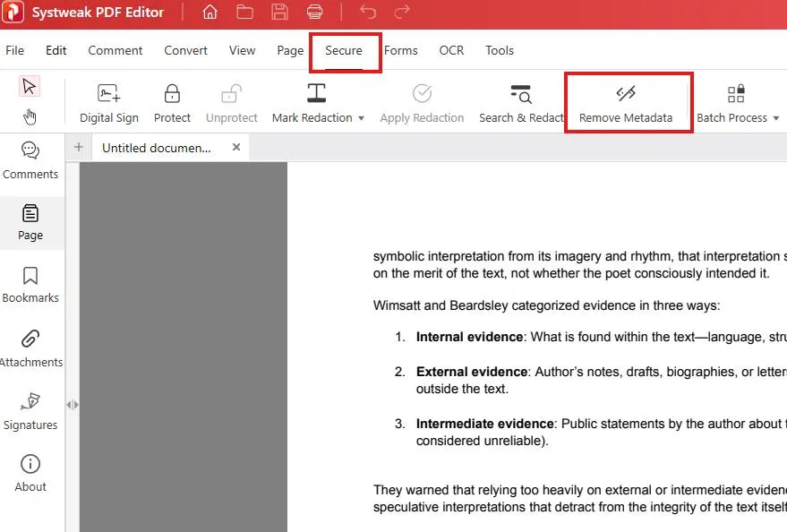
Task: Show the Bookmarks panel
Action: click(x=30, y=285)
